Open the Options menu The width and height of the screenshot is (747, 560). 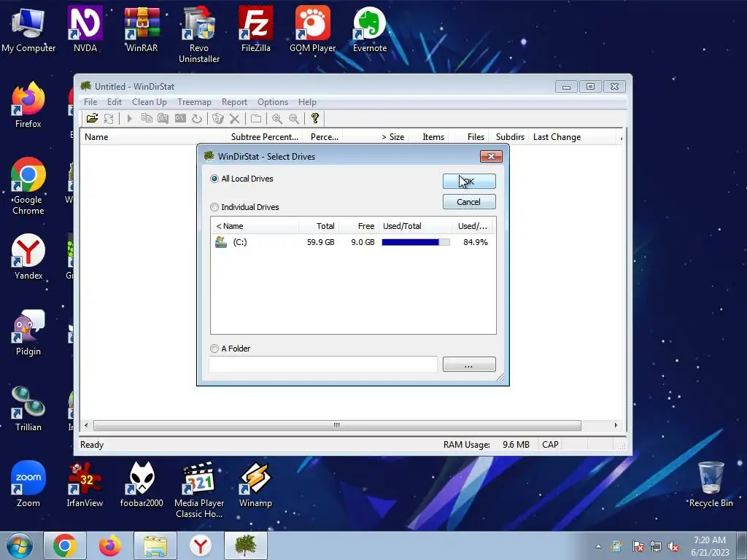click(273, 102)
